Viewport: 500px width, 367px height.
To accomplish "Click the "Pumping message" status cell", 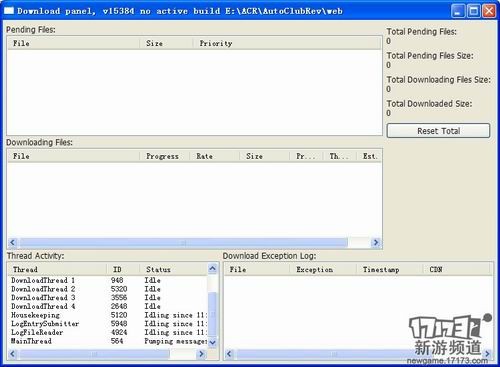I will pyautogui.click(x=175, y=341).
